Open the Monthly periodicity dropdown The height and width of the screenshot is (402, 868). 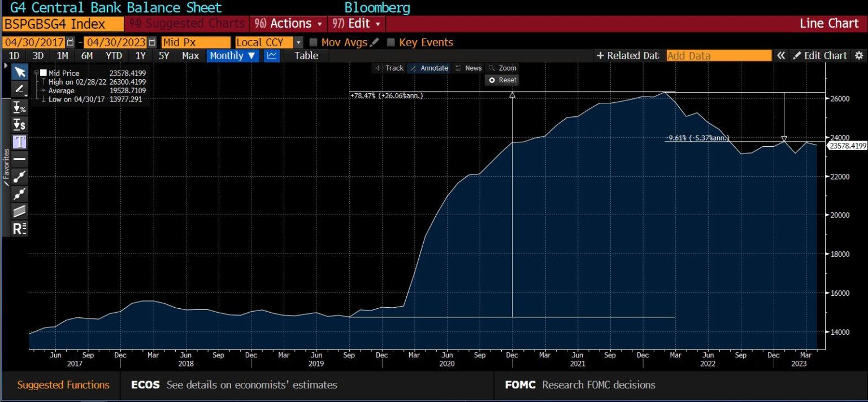[x=232, y=55]
